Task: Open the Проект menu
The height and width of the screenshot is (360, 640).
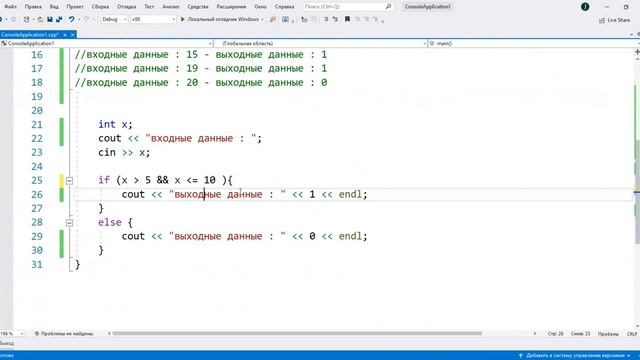Action: point(75,7)
